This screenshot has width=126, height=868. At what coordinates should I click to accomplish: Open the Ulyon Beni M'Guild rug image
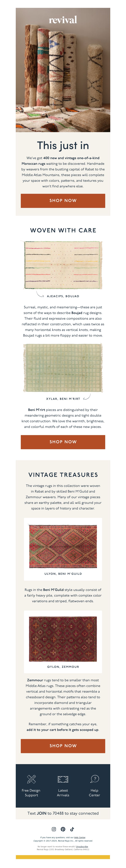point(63,546)
